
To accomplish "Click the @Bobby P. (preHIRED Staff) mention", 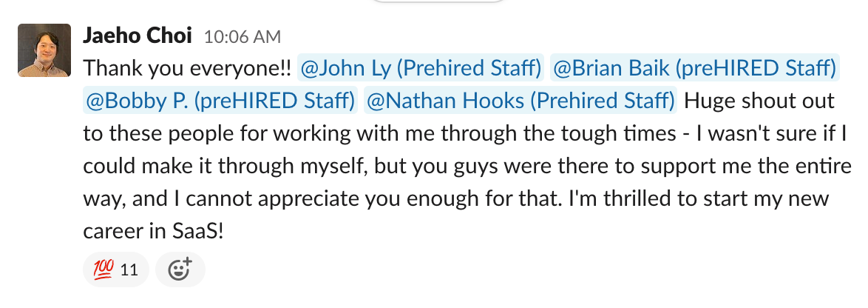I will 221,101.
